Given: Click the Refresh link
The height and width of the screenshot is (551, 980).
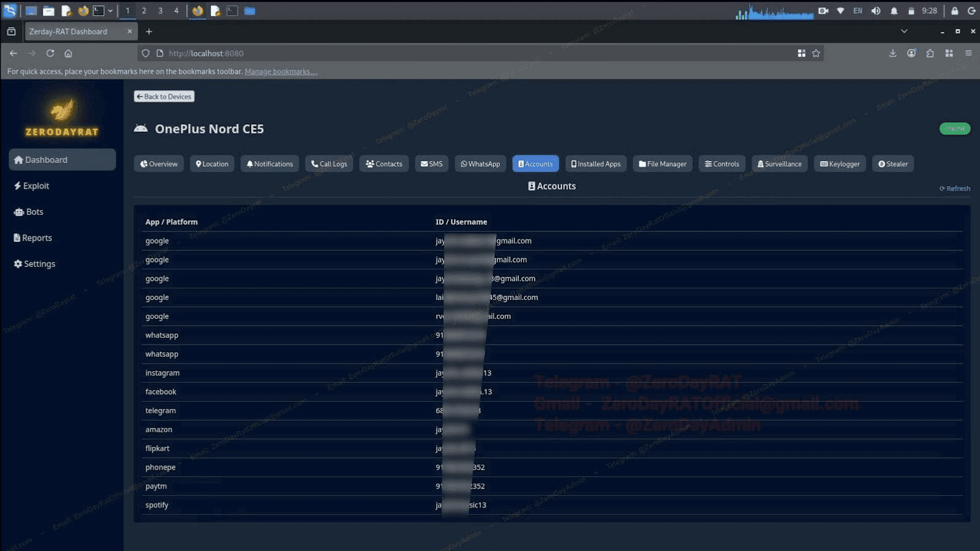Looking at the screenshot, I should 955,189.
